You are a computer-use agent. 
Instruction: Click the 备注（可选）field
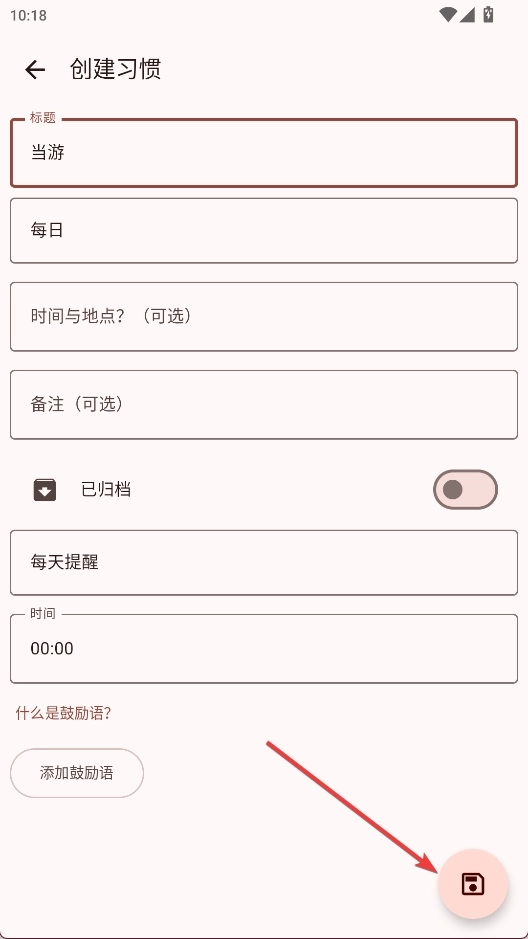coord(264,404)
